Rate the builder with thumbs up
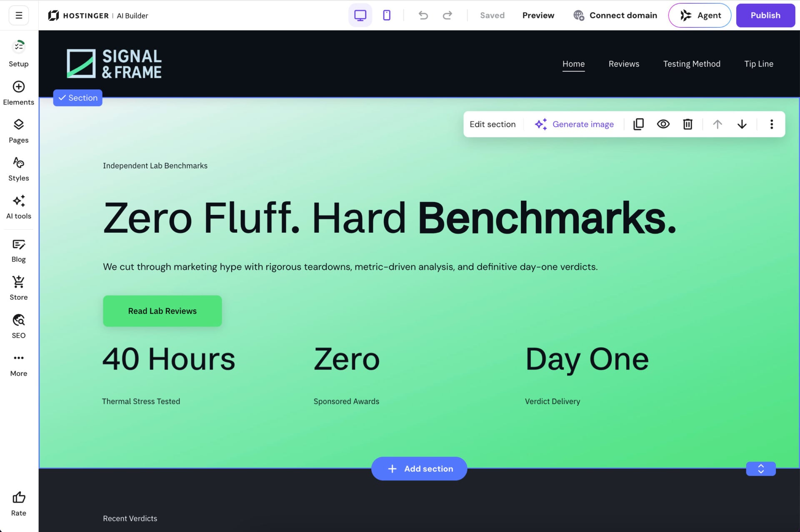The image size is (800, 532). (19, 504)
